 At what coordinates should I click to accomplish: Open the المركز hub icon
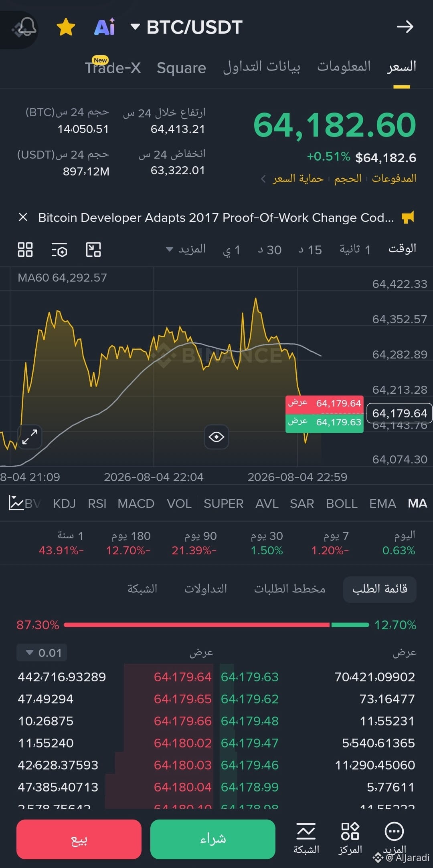coord(350,838)
